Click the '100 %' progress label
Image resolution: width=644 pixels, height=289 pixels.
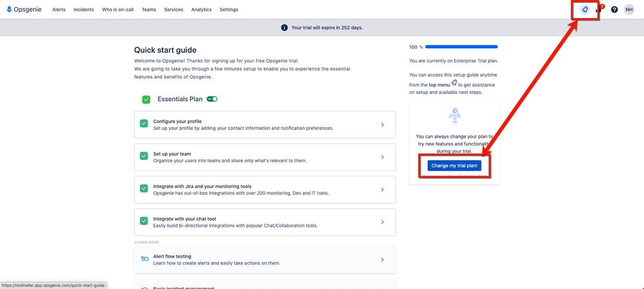coord(416,47)
